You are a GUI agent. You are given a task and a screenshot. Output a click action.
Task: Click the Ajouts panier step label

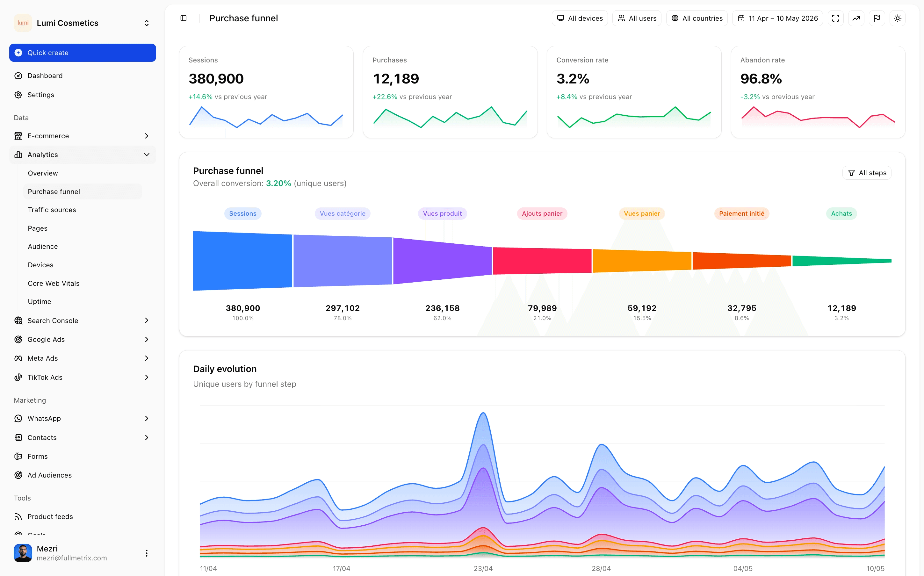542,214
